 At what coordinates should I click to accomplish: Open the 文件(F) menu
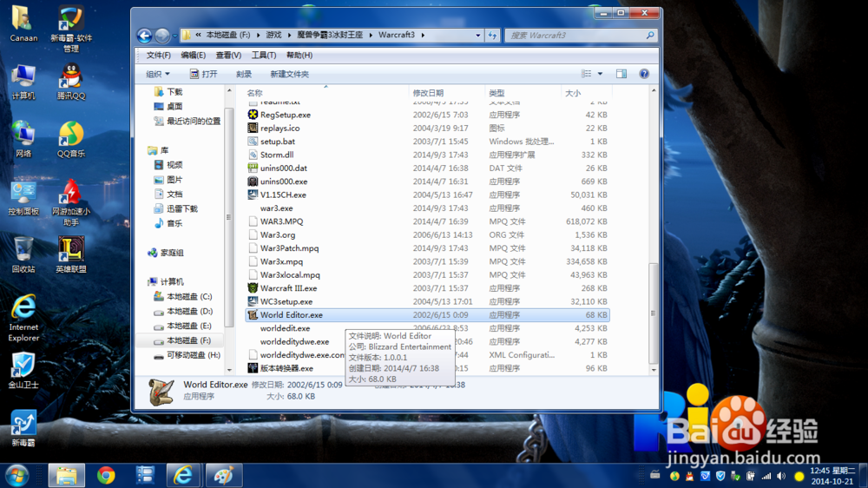pyautogui.click(x=158, y=55)
